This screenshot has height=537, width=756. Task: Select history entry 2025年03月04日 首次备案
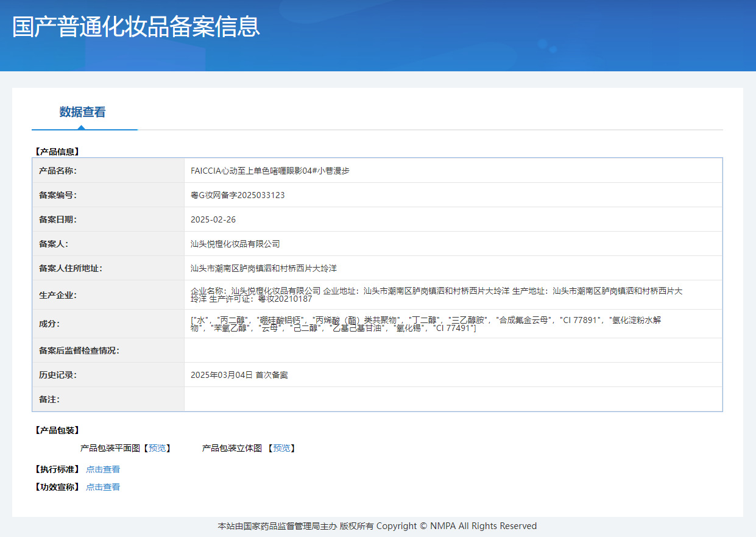(x=239, y=375)
